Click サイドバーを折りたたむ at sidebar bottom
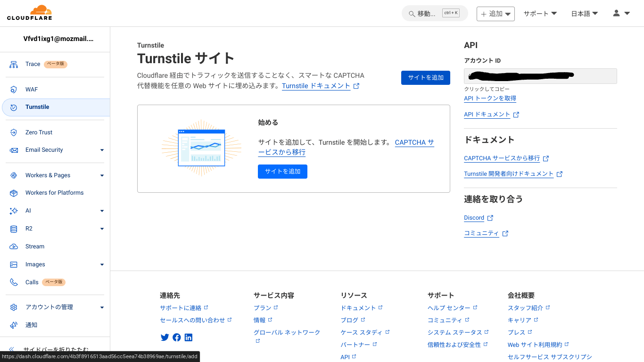Screen dimensions: 644x362 coord(56,350)
